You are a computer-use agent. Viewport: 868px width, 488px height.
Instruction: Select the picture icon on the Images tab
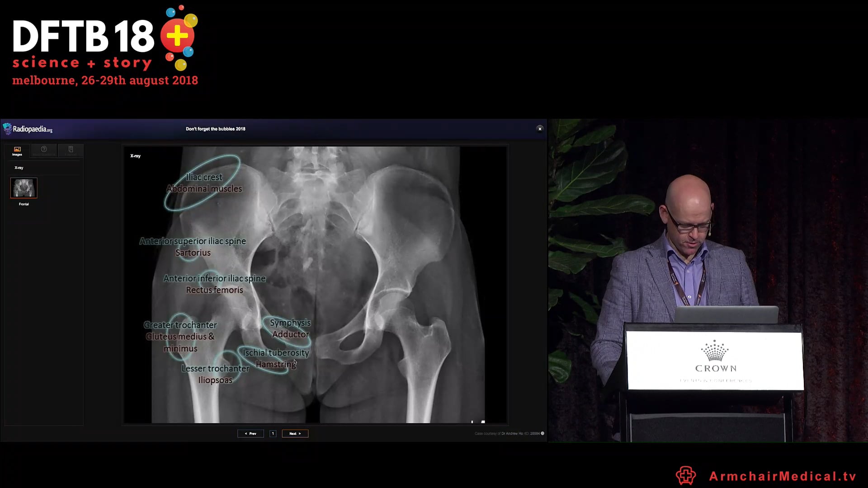pyautogui.click(x=17, y=149)
